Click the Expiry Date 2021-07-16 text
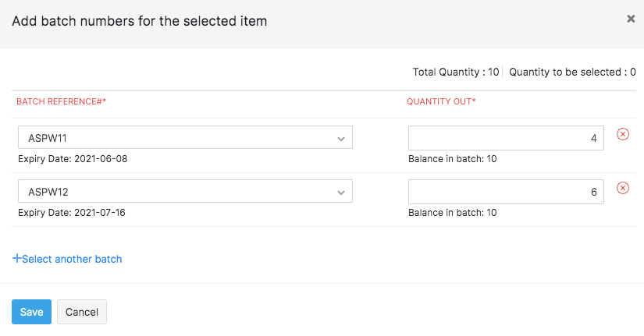The image size is (644, 336). click(x=72, y=213)
